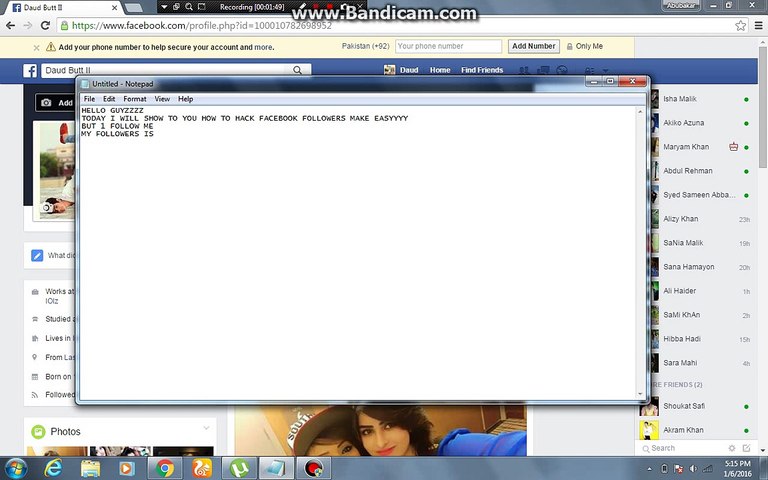
Task: Open Notepad Help menu
Action: [x=185, y=99]
